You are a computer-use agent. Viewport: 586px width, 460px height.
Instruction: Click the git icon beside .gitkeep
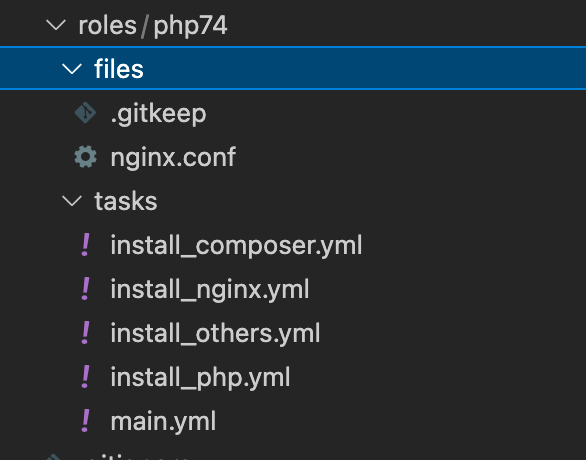pyautogui.click(x=85, y=113)
